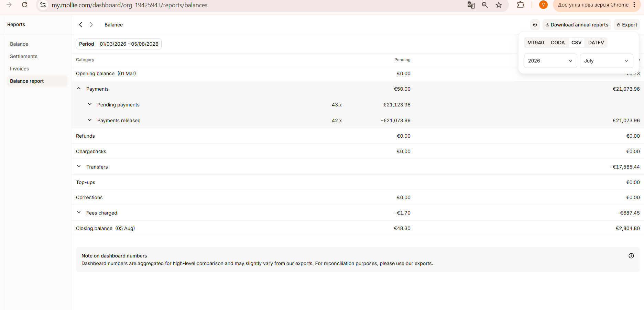Click the -€17,585.44 transfers amount

click(625, 167)
